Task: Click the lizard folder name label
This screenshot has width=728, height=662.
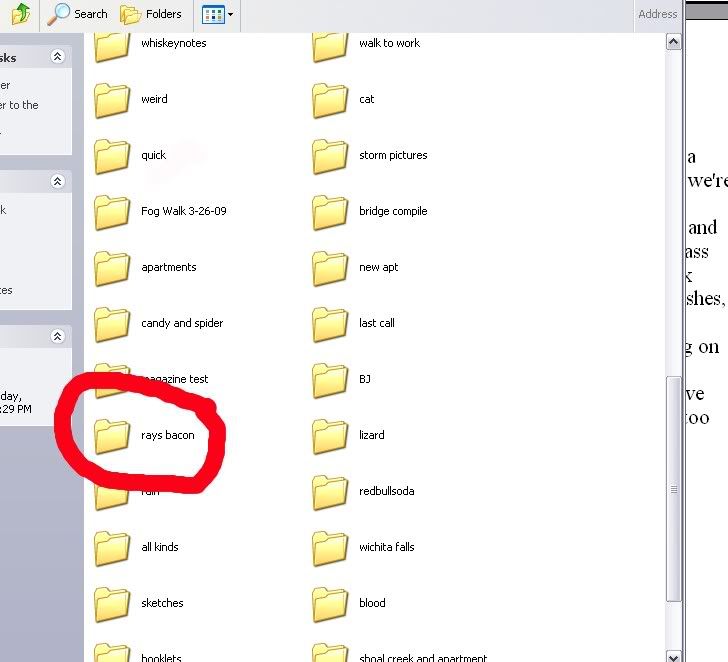Action: [x=372, y=436]
